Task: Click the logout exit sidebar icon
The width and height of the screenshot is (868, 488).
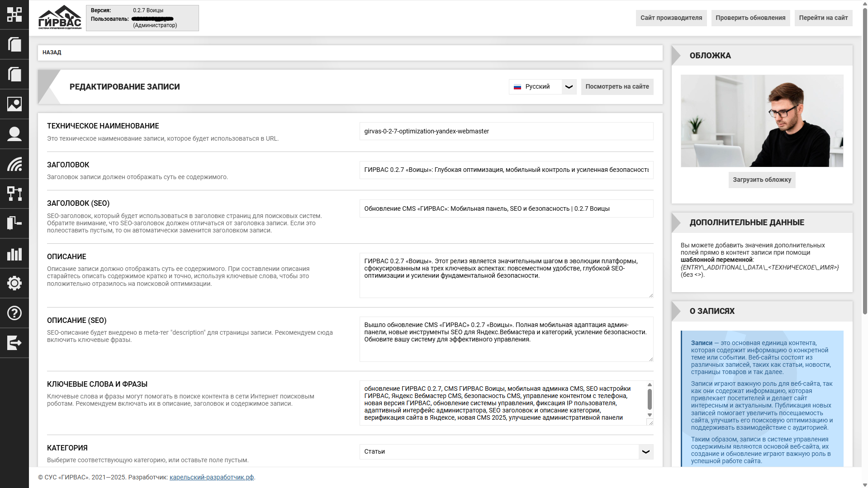Action: pyautogui.click(x=14, y=343)
